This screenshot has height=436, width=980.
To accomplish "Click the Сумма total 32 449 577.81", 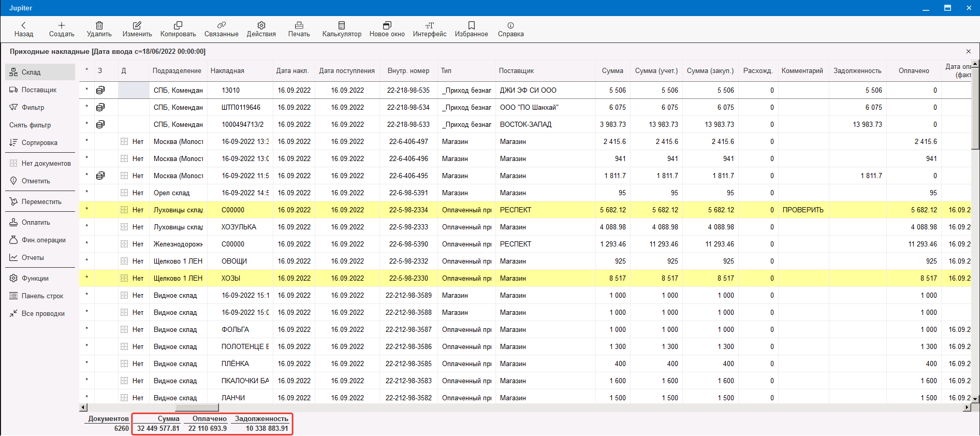I will click(158, 428).
